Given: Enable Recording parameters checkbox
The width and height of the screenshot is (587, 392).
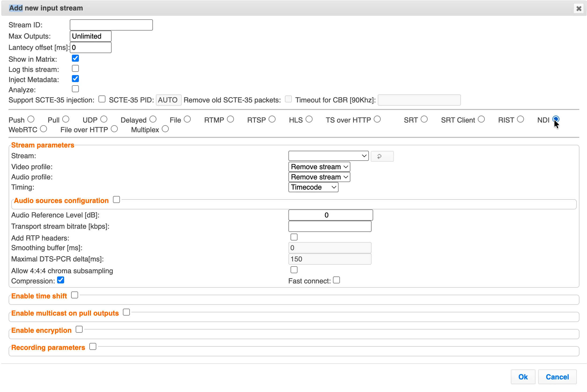Looking at the screenshot, I should pos(93,346).
